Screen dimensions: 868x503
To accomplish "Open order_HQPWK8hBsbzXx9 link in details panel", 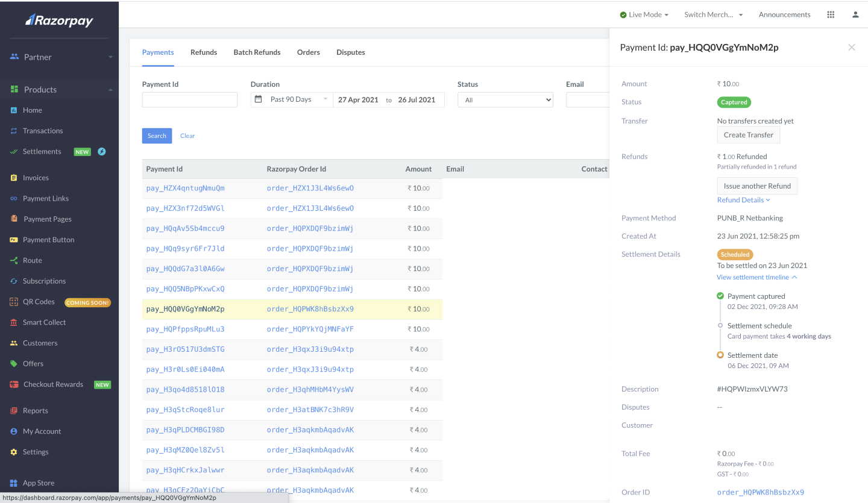I will click(x=761, y=492).
